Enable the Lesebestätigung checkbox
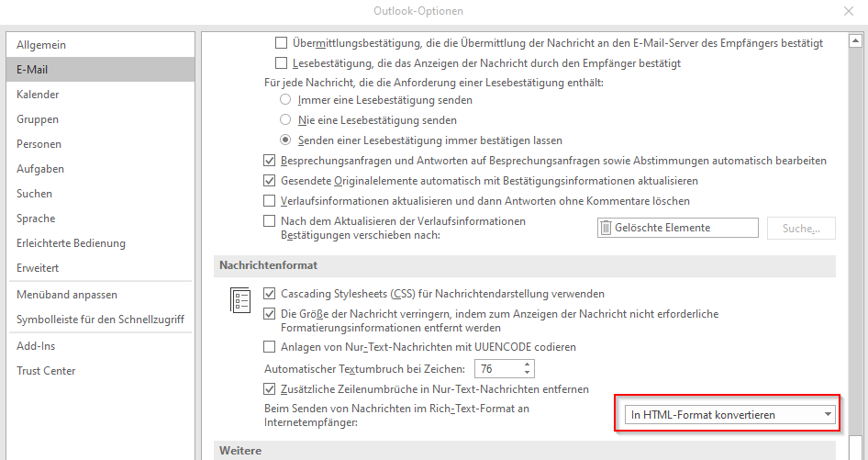Screen dimensions: 868x460 click(281, 63)
